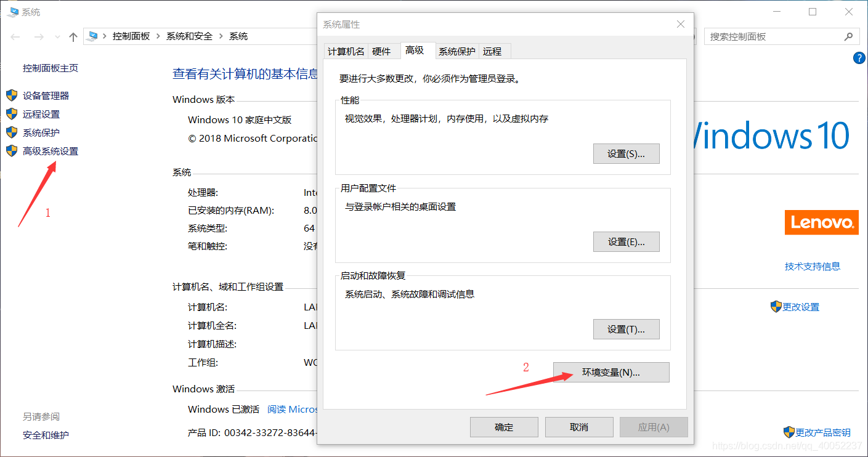Click 产品 ID text row
The image size is (868, 457).
pyautogui.click(x=253, y=432)
